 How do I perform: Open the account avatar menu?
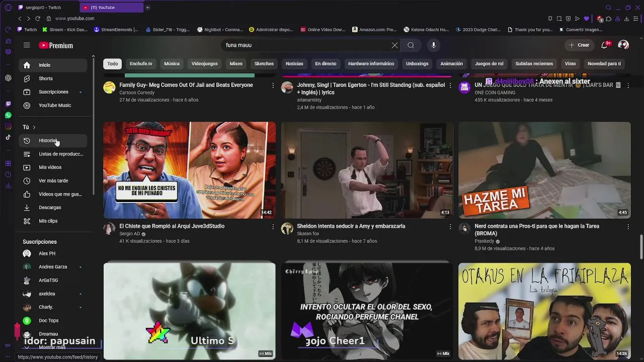coord(623,45)
